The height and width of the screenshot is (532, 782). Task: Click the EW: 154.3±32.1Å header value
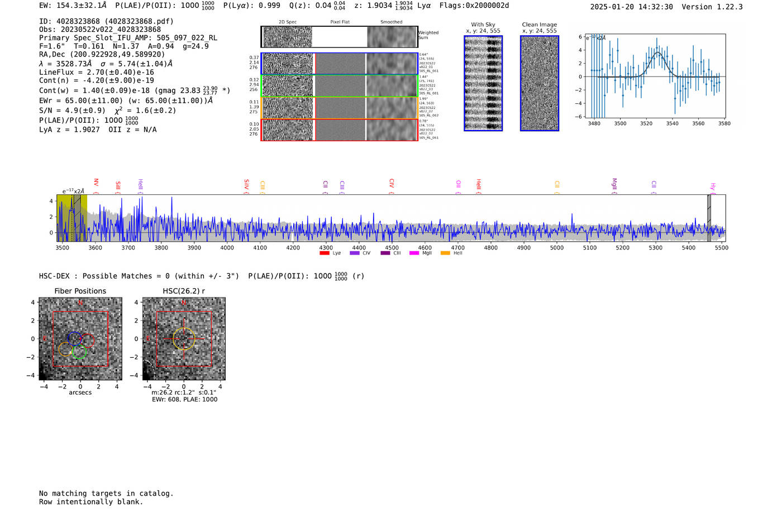[73, 6]
